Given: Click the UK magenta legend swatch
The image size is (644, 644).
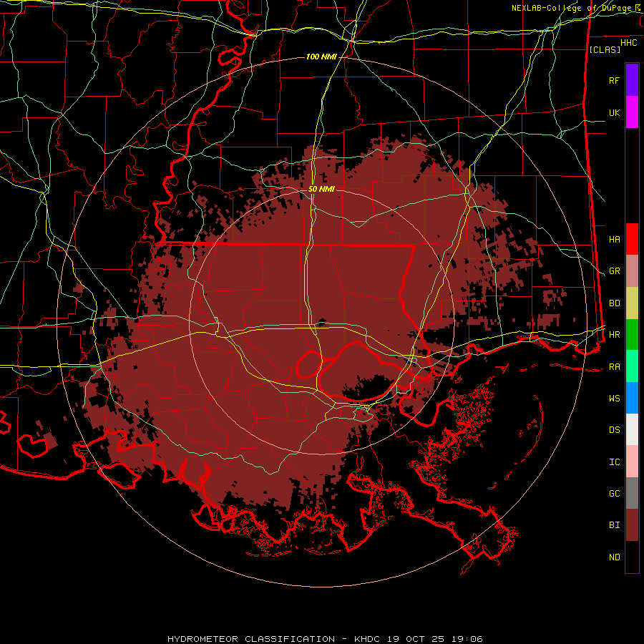Looking at the screenshot, I should coord(632,112).
